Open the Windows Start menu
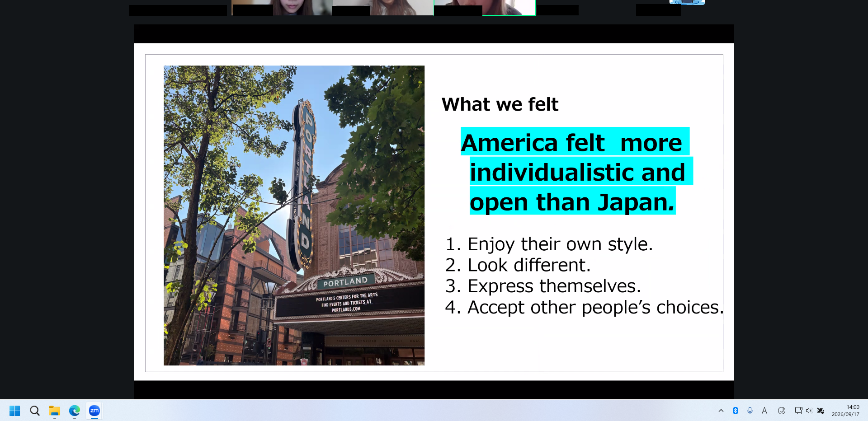Screen dimensions: 868x421 click(x=15, y=411)
